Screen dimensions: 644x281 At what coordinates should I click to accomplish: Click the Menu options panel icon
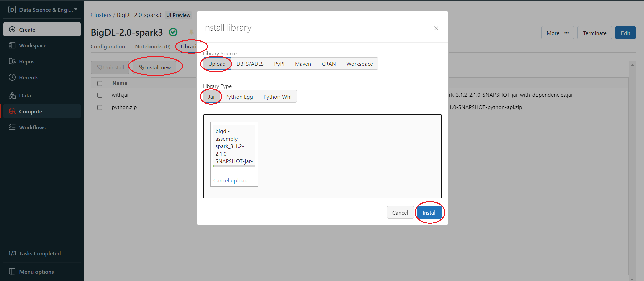coord(12,272)
